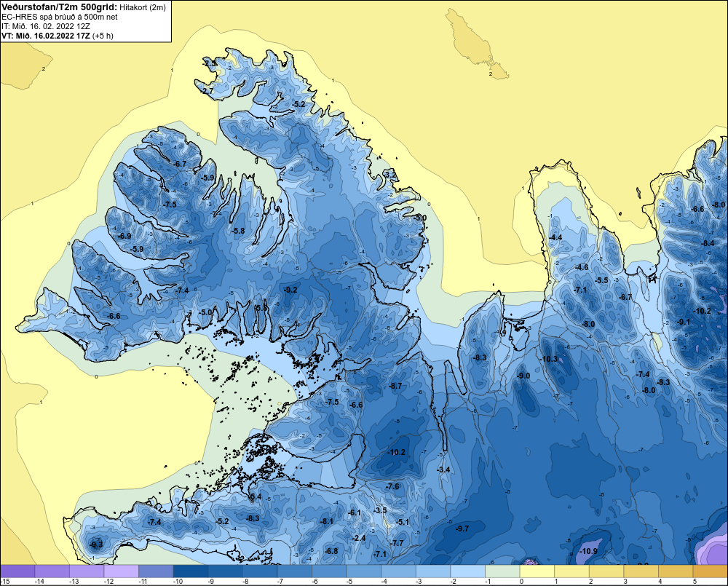Click the -6.8 temperature label
This screenshot has height=586, width=728.
[331, 551]
